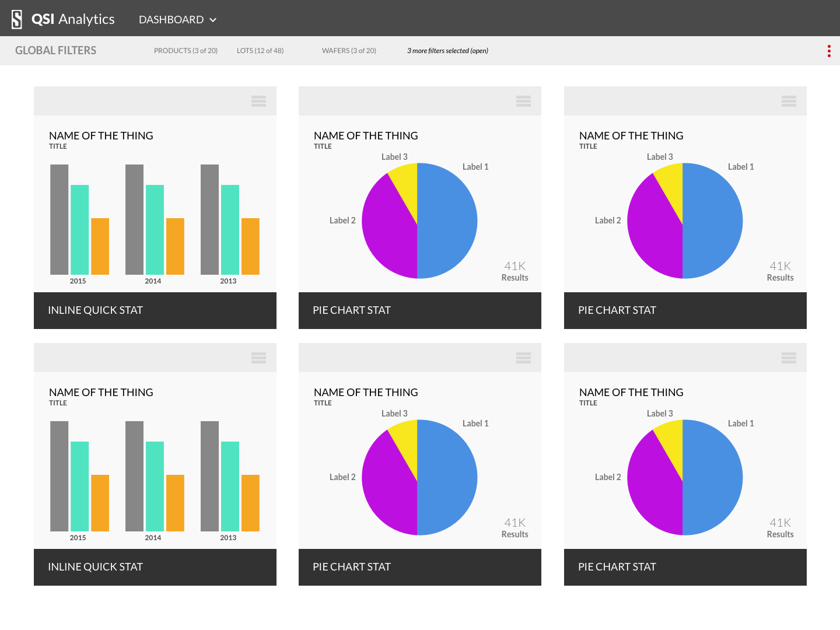The height and width of the screenshot is (630, 840).
Task: Open the hamburger menu on the bottom-left bar chart card
Action: point(258,358)
